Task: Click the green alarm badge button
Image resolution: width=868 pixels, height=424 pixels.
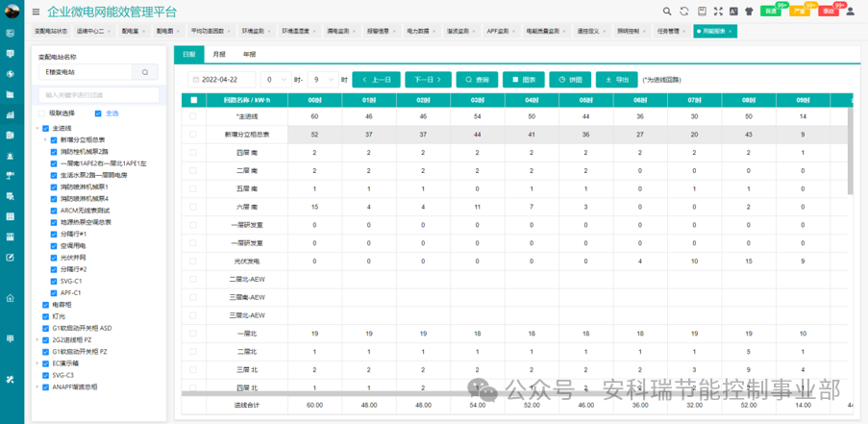Action: (x=771, y=12)
